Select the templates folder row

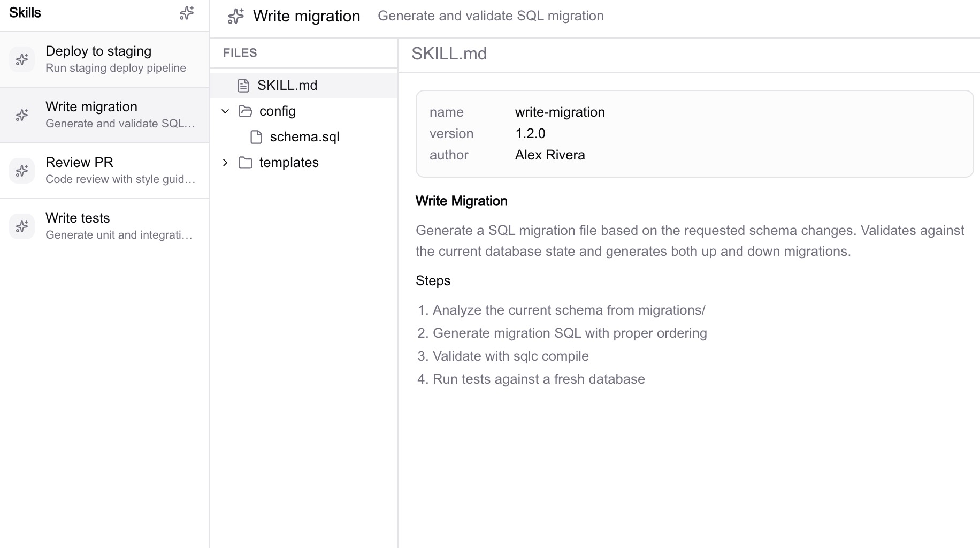(x=304, y=163)
